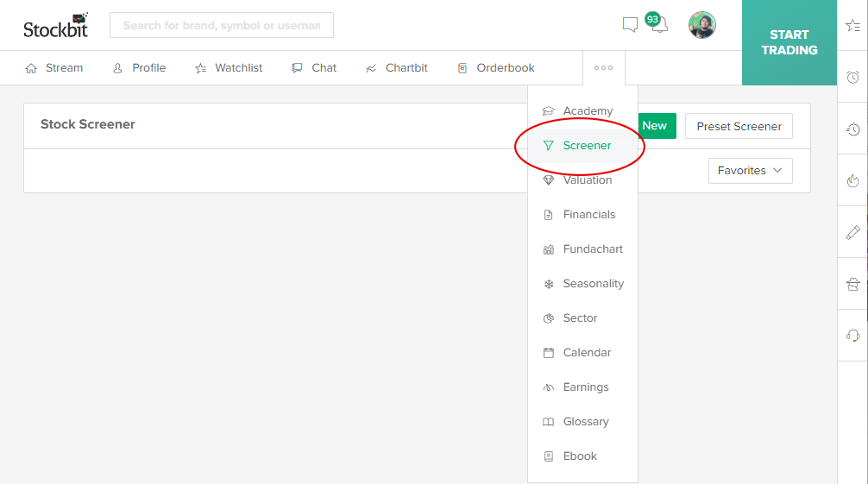Click the Fundachart bar chart icon

tap(548, 249)
